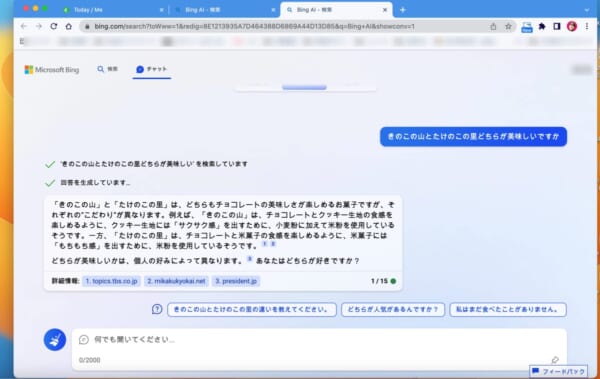Start a new topic with broom button
This screenshot has height=379, width=600.
[55, 340]
